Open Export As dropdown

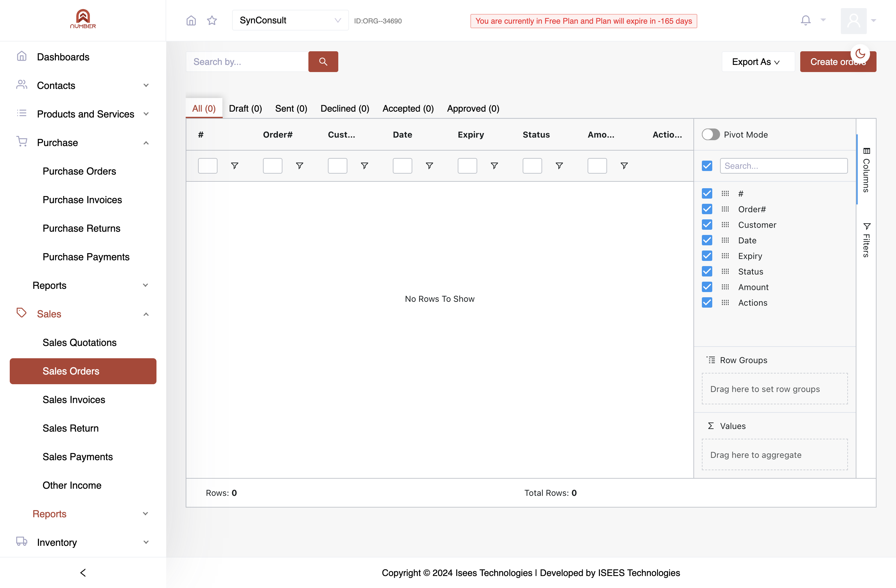[758, 62]
